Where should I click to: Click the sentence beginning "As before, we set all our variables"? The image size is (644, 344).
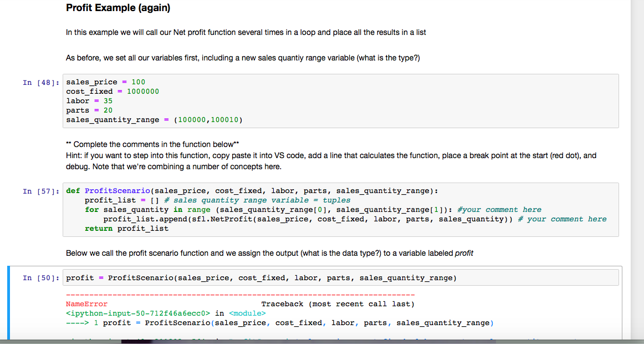pyautogui.click(x=243, y=58)
